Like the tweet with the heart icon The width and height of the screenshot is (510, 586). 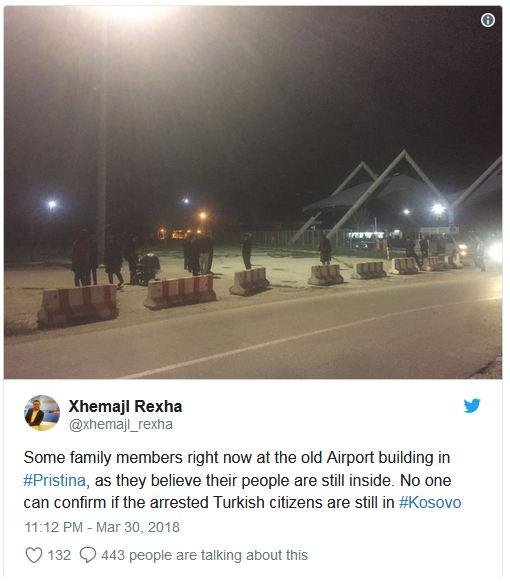click(34, 555)
